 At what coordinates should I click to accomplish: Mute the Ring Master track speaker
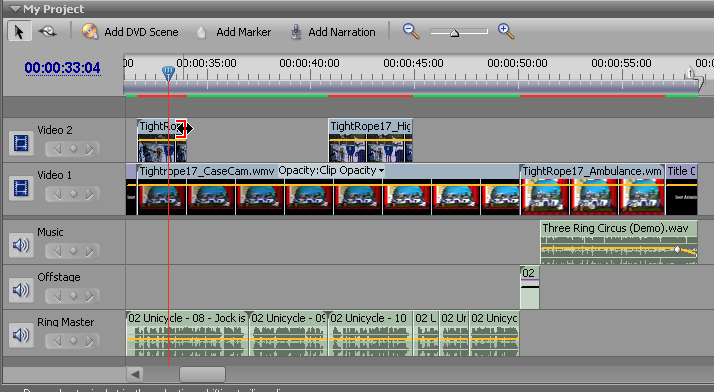(20, 335)
